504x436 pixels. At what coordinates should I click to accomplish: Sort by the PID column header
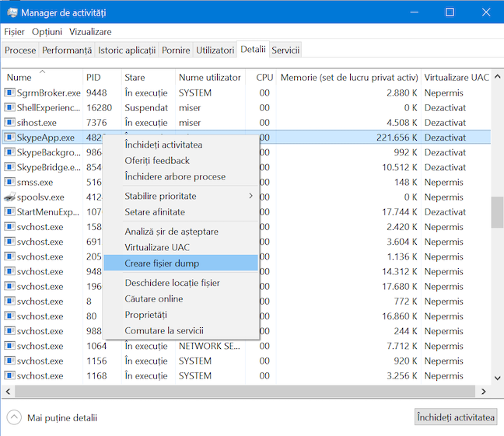pyautogui.click(x=102, y=77)
